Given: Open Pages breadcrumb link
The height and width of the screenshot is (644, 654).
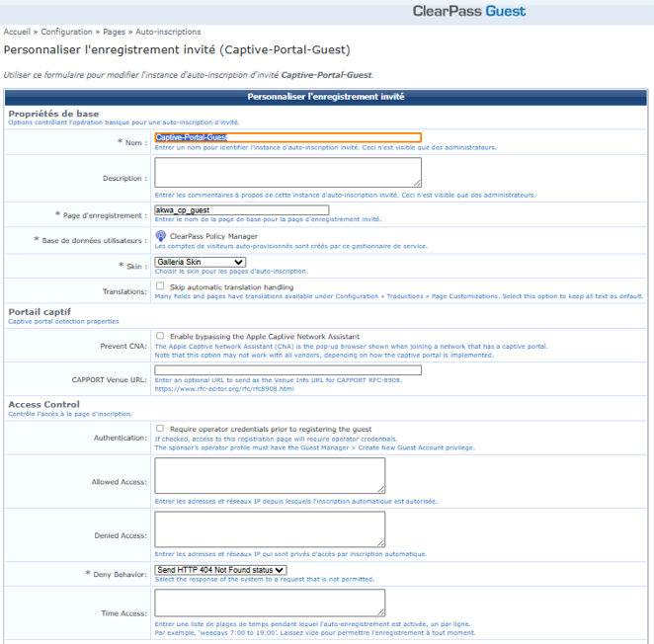Looking at the screenshot, I should [114, 32].
